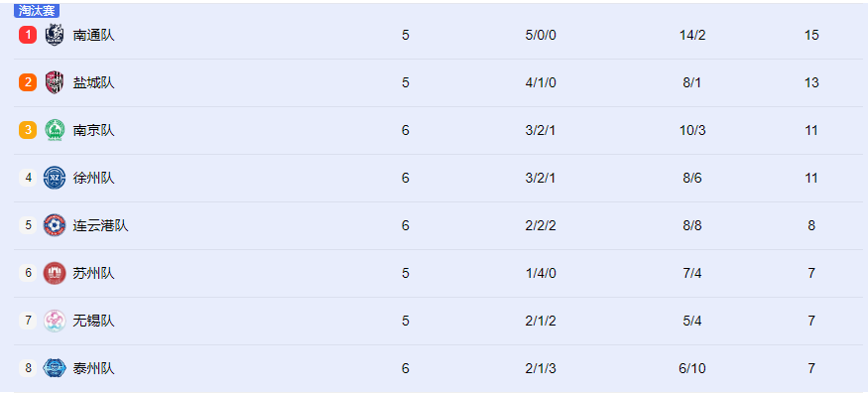Screen dimensions: 868x394
Task: Open the red 苏州队 team logo
Action: [x=55, y=273]
